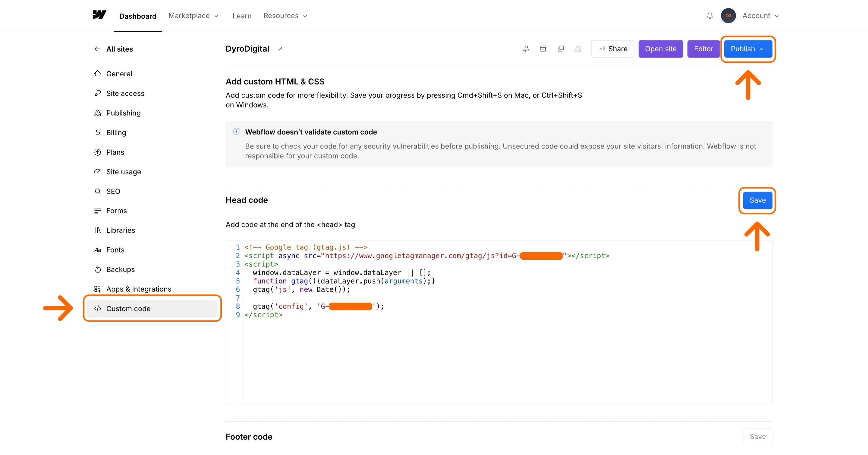Viewport: 868px width, 455px height.
Task: Click the archive site icon
Action: 543,49
